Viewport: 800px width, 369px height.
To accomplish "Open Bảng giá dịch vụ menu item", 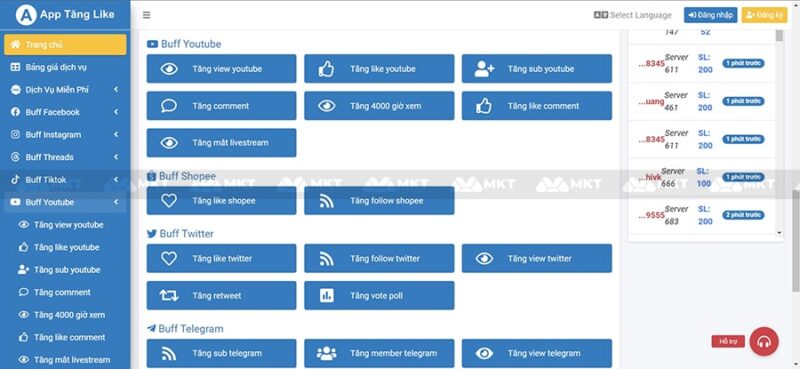I will click(x=65, y=67).
